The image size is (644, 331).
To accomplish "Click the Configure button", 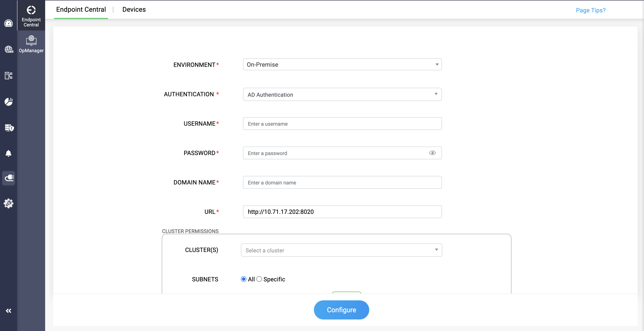I will coord(341,310).
